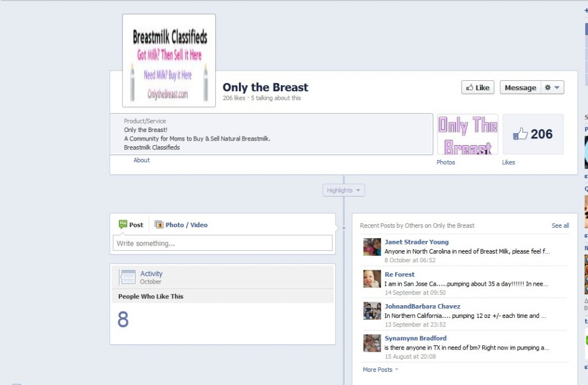Open Re Forest's profile name
This screenshot has height=385, width=588.
pos(400,274)
